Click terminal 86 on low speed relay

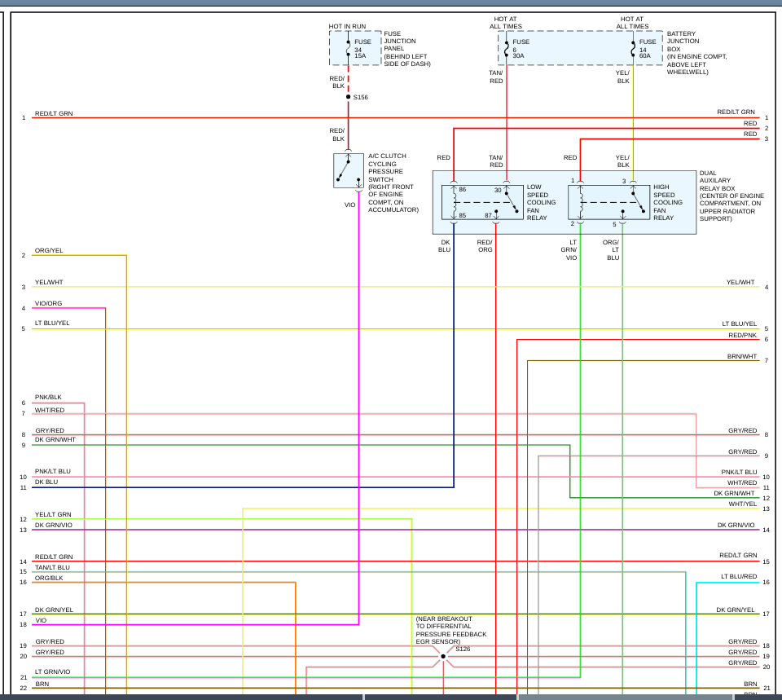click(463, 190)
